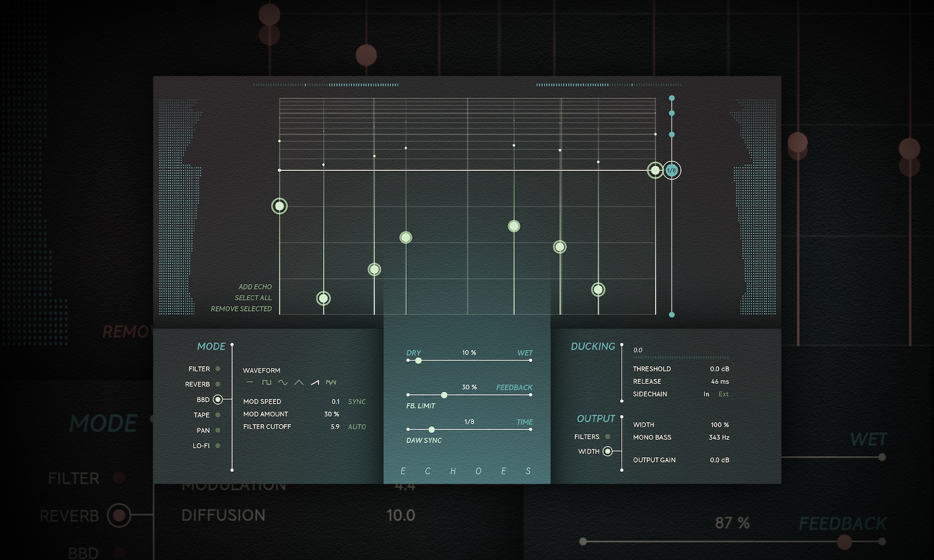The height and width of the screenshot is (560, 934).
Task: Choose the Lo-Fi mode option
Action: [x=217, y=446]
